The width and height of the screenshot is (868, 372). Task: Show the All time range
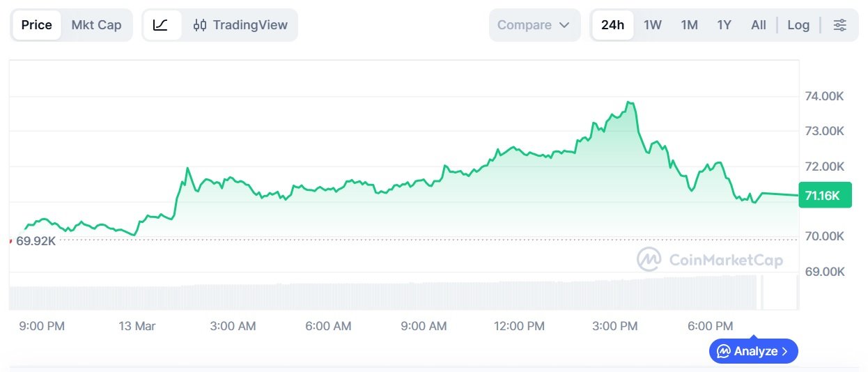759,25
